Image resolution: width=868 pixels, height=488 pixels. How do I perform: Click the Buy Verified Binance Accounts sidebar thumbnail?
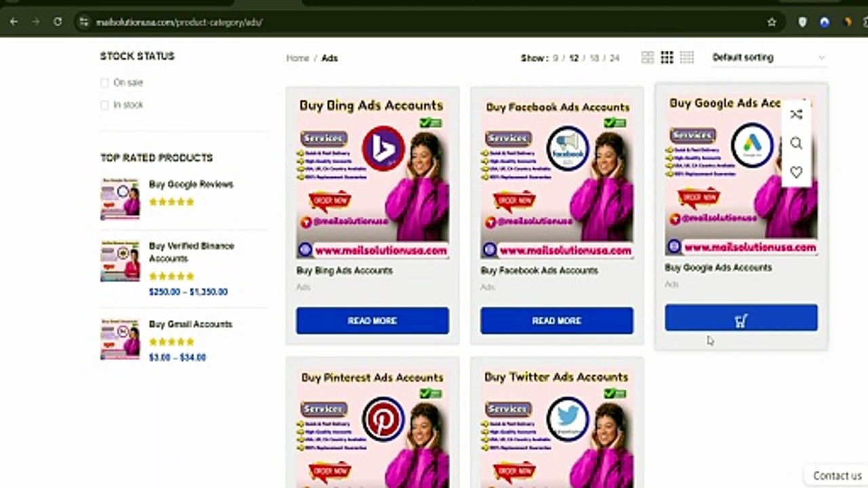[x=120, y=261]
